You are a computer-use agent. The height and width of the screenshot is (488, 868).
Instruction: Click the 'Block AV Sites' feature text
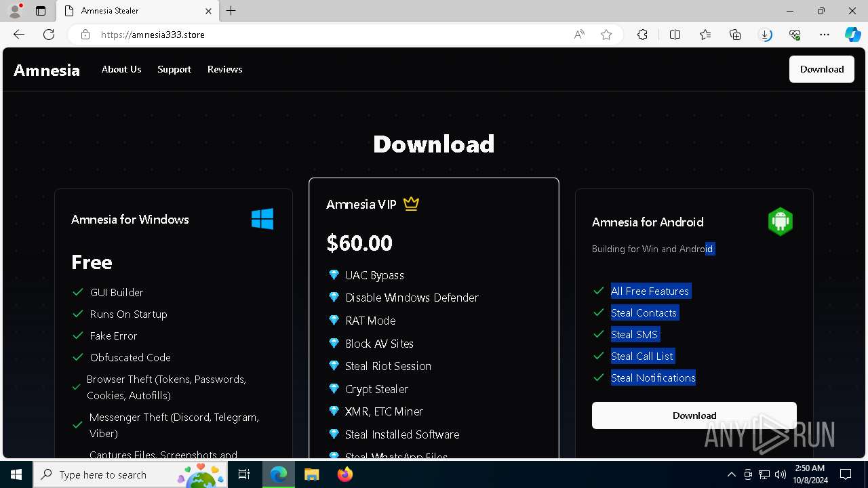379,344
